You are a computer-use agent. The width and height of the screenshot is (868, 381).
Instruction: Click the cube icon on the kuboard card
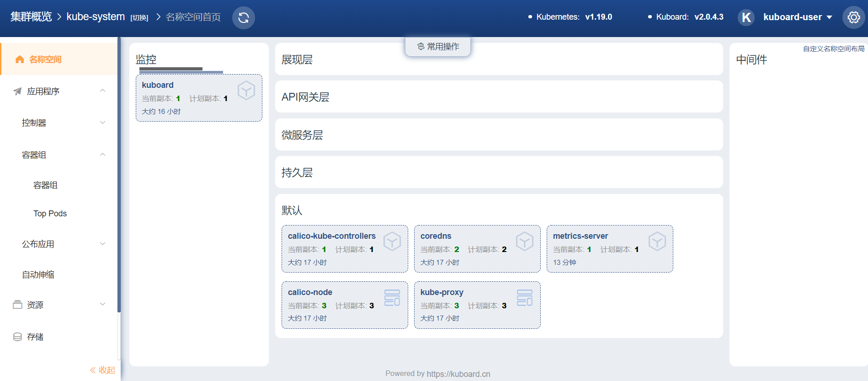point(246,91)
